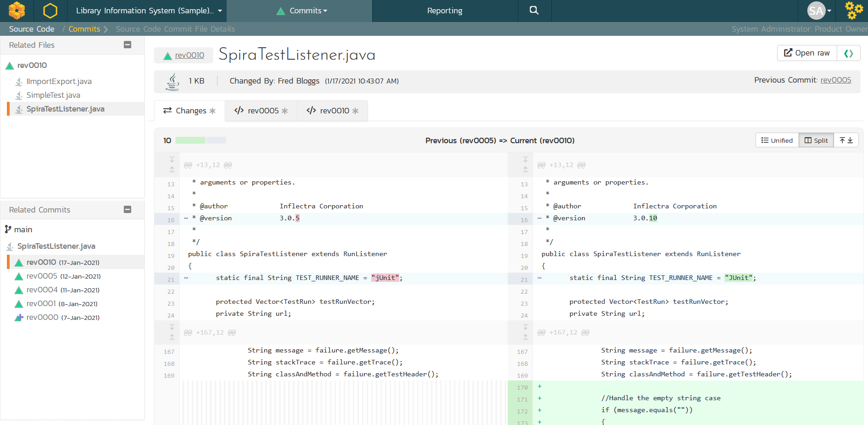Image resolution: width=868 pixels, height=425 pixels.
Task: Switch to the rev0005 tab
Action: [261, 111]
